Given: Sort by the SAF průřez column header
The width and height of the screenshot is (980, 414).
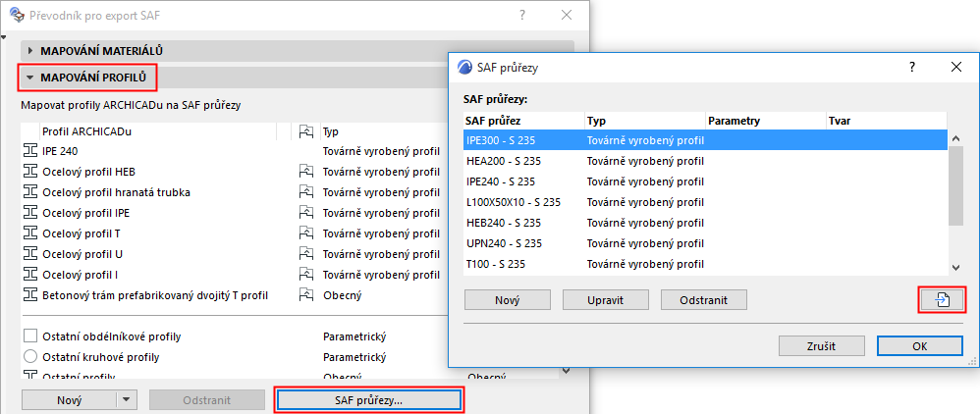Looking at the screenshot, I should 523,121.
